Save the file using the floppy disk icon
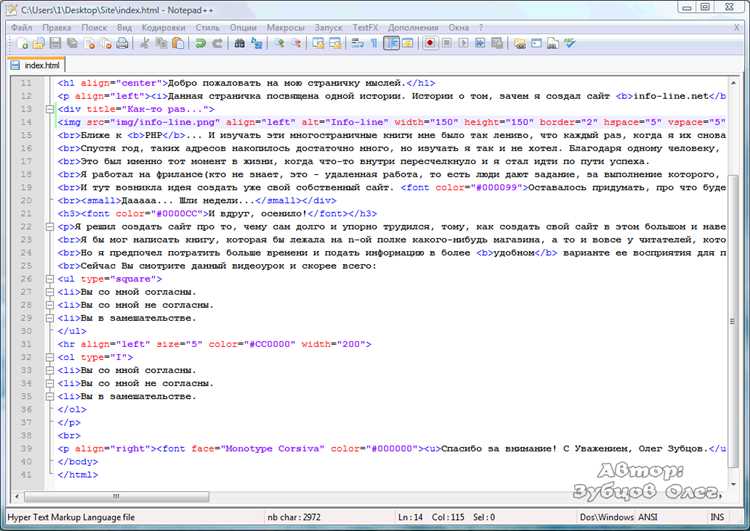Viewport: 750px width, 531px height. pos(56,44)
